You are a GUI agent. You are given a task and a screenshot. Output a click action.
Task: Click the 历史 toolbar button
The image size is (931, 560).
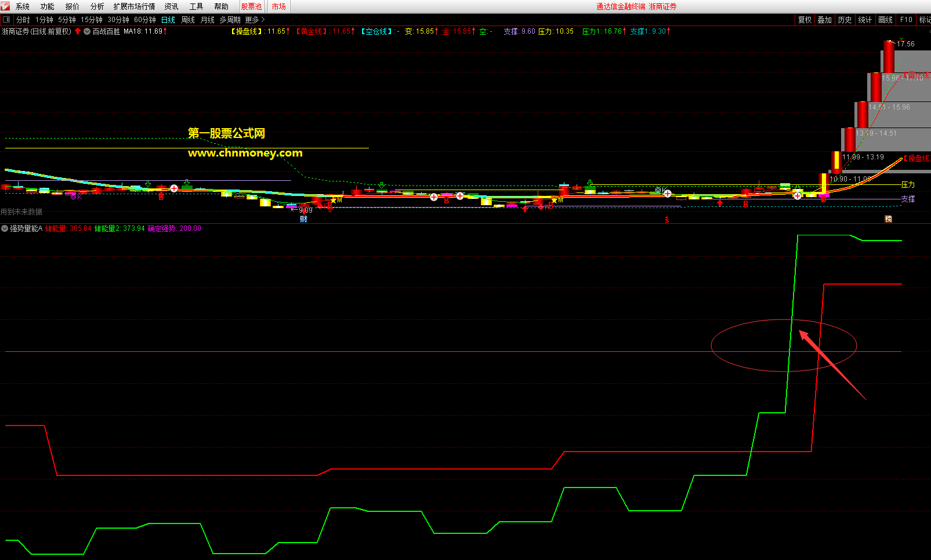pos(845,20)
